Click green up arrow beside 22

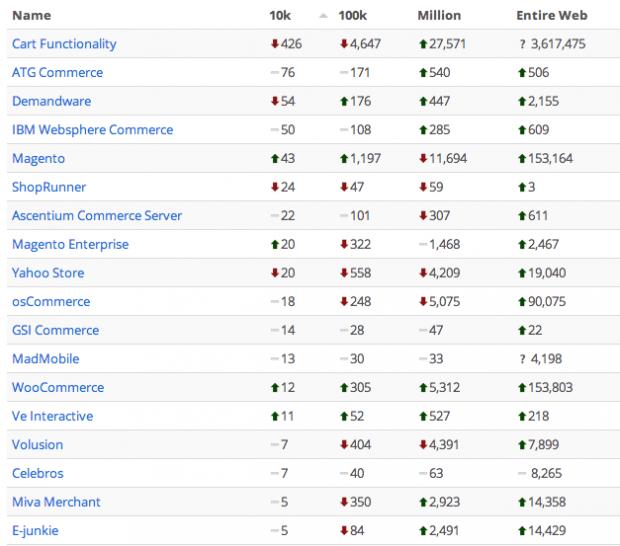(522, 330)
